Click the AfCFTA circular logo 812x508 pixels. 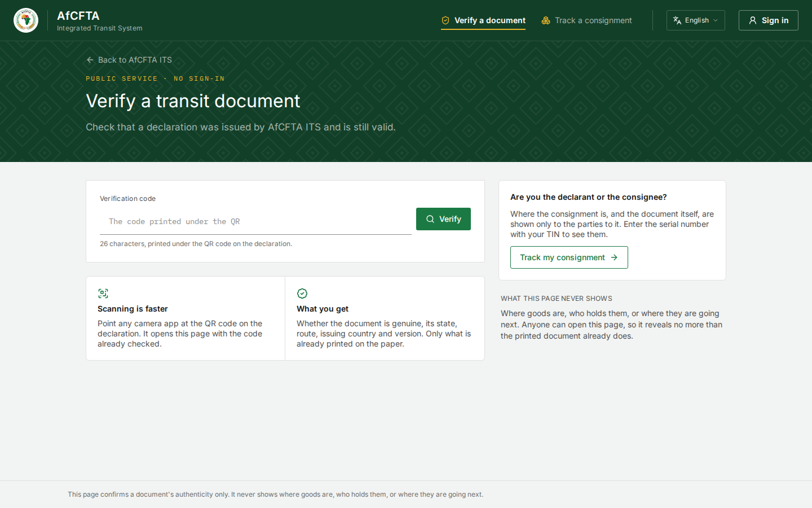pos(26,20)
